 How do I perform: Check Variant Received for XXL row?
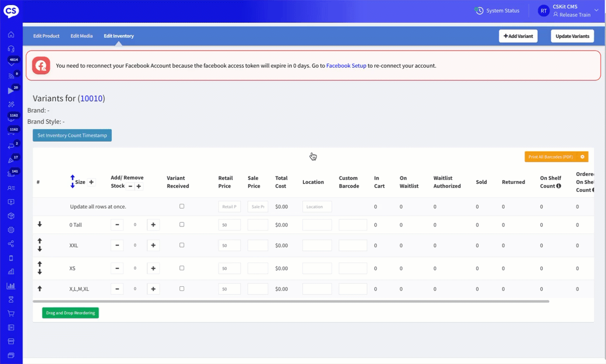tap(182, 245)
